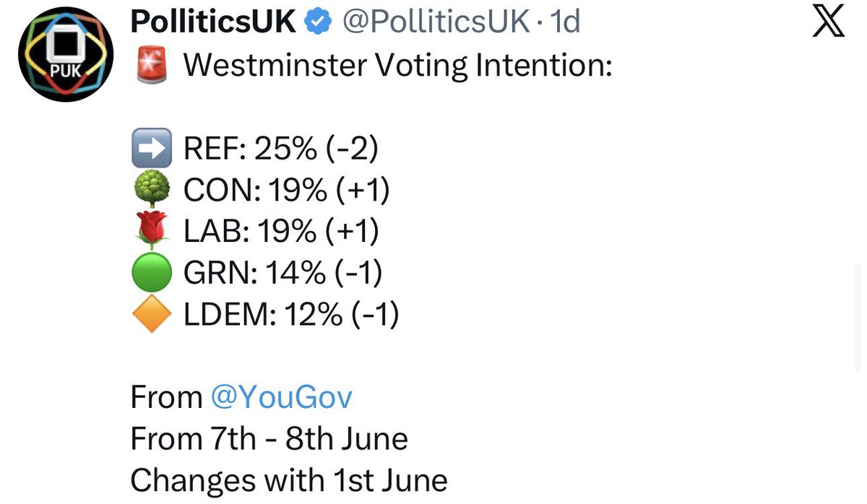Click the X logo icon
The height and width of the screenshot is (504, 867).
tap(827, 25)
